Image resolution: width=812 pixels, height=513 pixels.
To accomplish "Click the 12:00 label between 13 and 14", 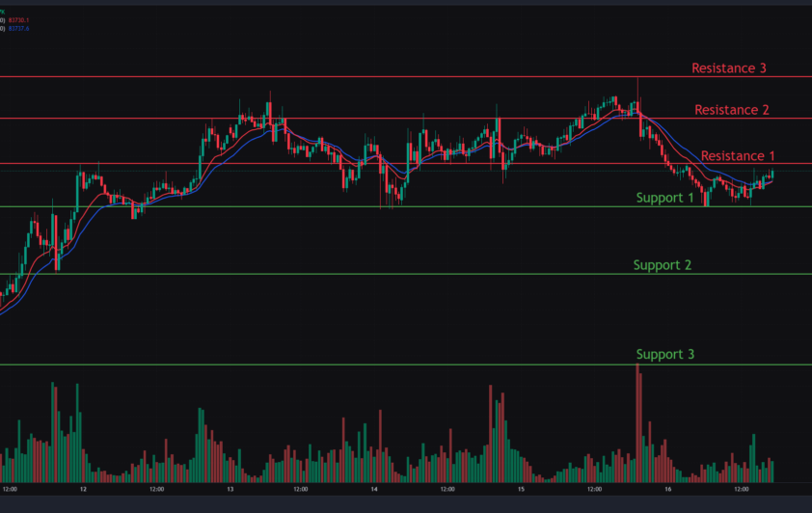I will (300, 489).
